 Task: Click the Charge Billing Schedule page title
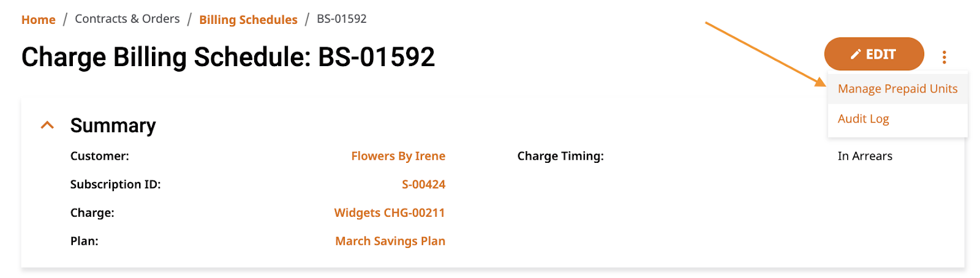click(x=228, y=57)
